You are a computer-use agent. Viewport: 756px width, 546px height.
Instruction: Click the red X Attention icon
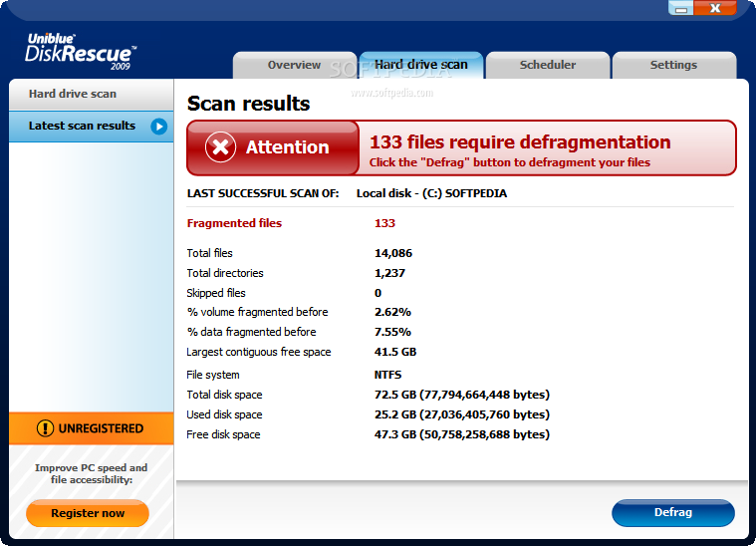tap(220, 147)
